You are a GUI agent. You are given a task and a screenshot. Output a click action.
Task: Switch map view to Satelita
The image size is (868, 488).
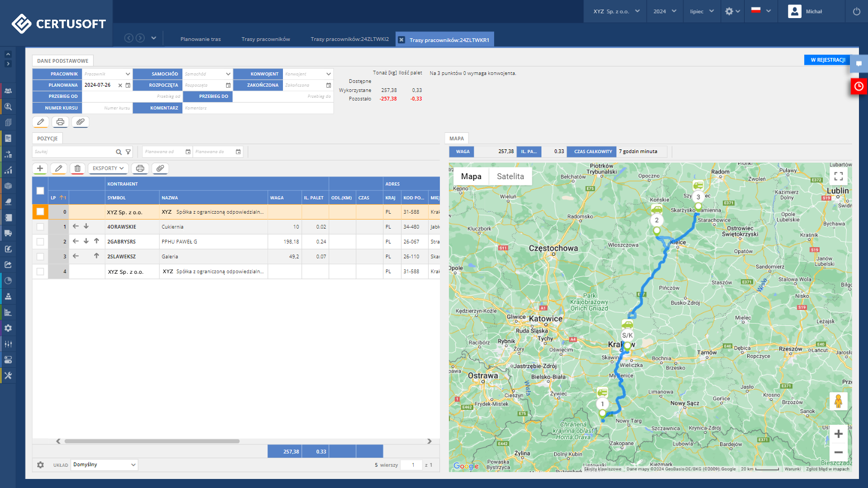(x=510, y=176)
